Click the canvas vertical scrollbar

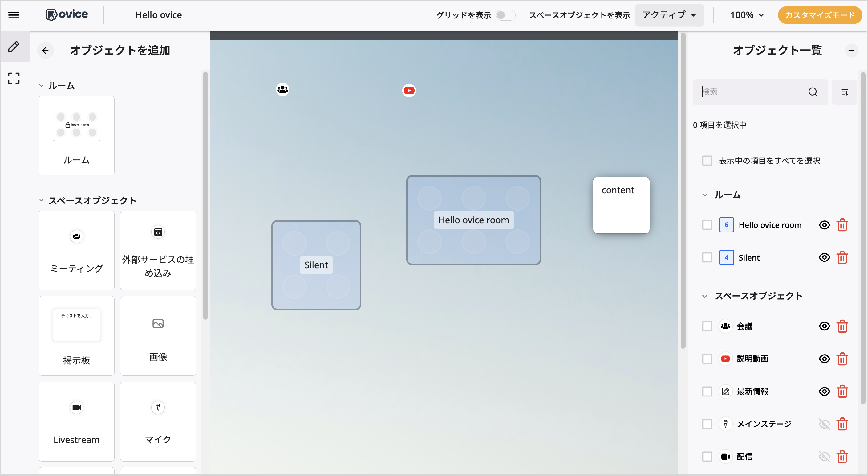[x=683, y=191]
